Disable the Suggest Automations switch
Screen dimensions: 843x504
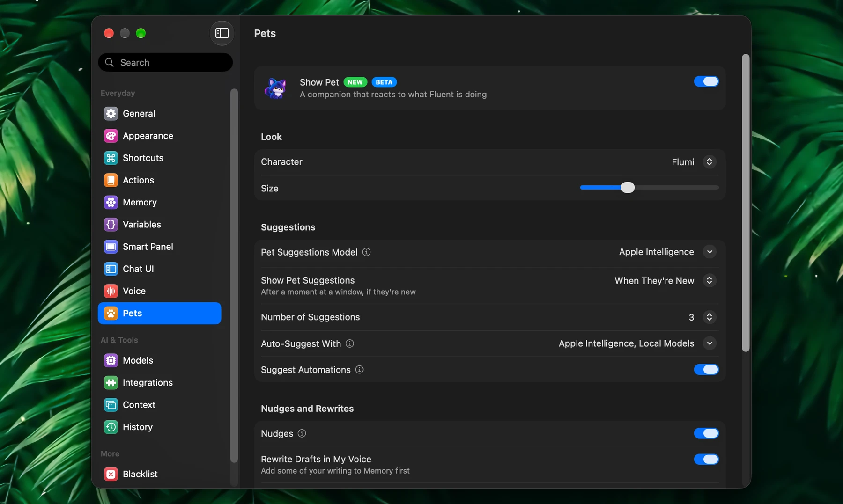tap(706, 370)
